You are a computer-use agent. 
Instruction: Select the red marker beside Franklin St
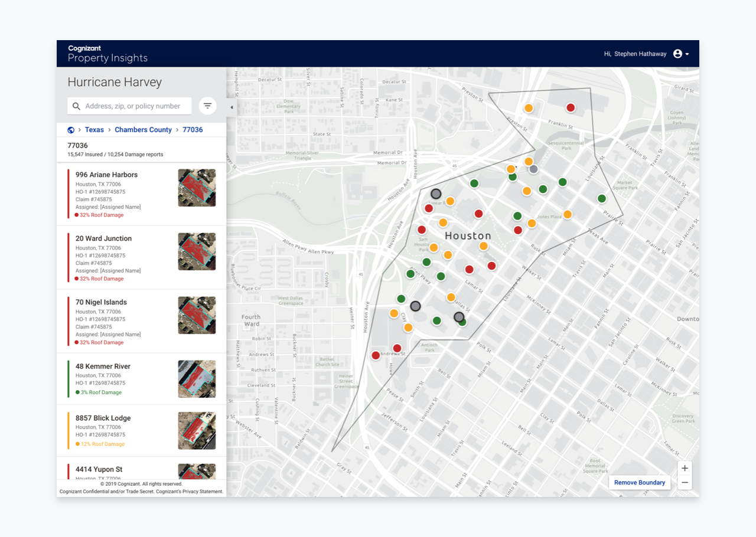(571, 107)
